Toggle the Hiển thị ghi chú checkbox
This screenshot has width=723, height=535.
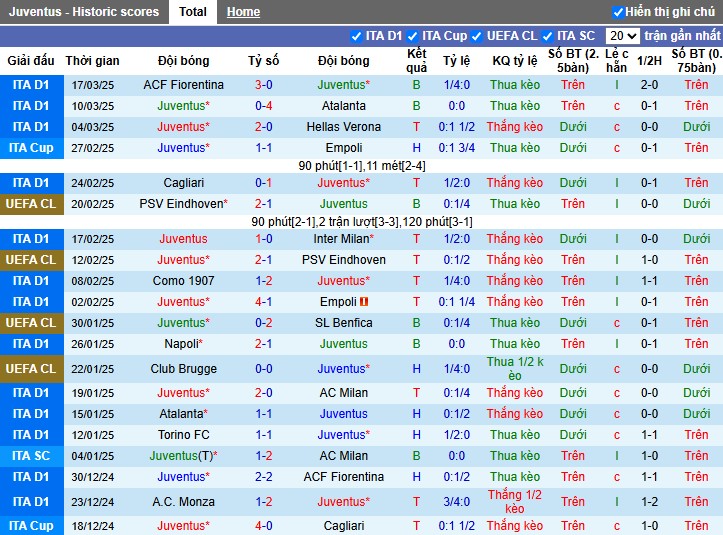[x=618, y=12]
